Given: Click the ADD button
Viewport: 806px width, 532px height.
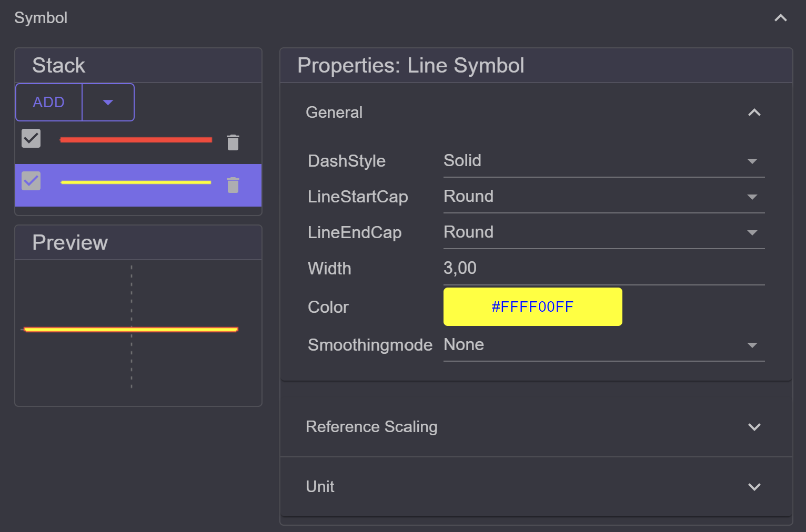Looking at the screenshot, I should tap(49, 102).
